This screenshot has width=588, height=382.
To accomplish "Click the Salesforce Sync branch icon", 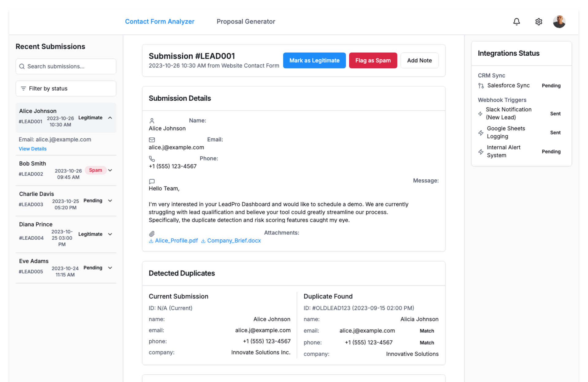I will click(x=481, y=86).
